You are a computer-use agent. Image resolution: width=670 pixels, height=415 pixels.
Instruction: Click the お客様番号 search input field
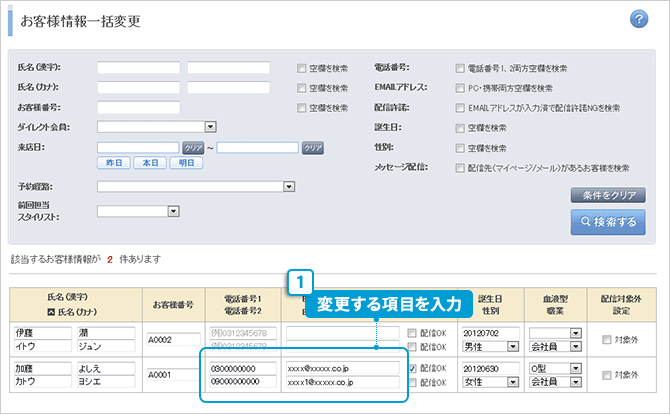click(138, 107)
